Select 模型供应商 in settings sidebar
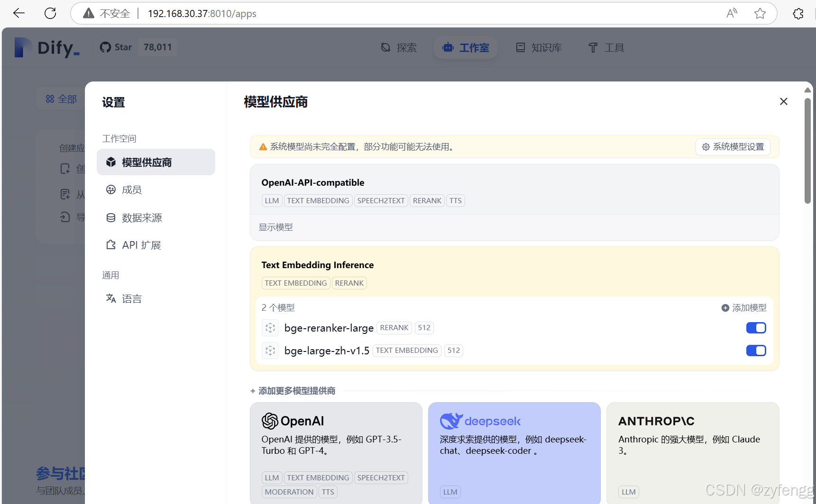Viewport: 816px width, 504px height. (x=156, y=162)
